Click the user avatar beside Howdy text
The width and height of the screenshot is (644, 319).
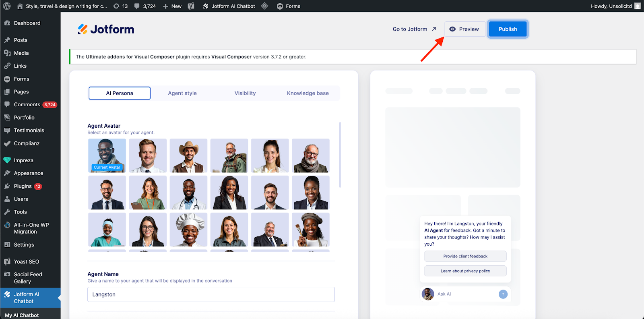point(637,6)
